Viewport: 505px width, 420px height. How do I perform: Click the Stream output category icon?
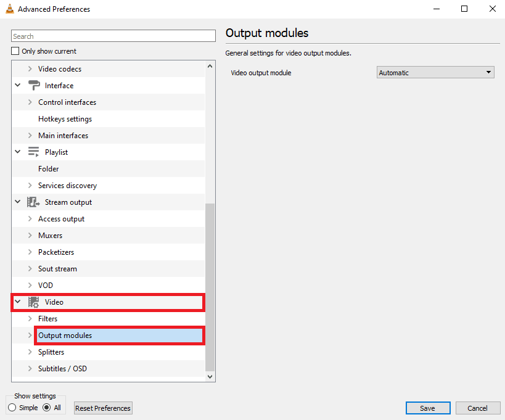(33, 202)
